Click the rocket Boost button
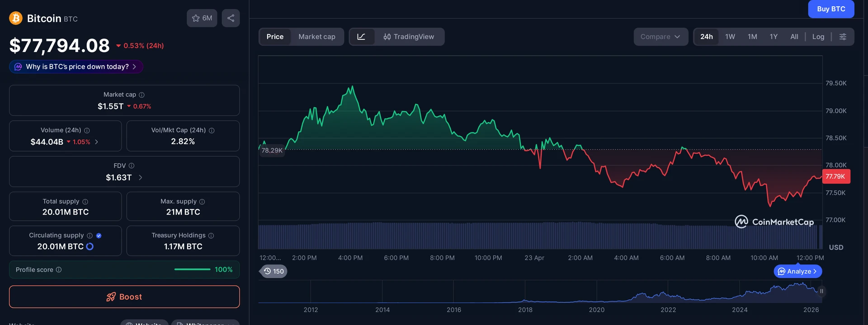 tap(124, 297)
